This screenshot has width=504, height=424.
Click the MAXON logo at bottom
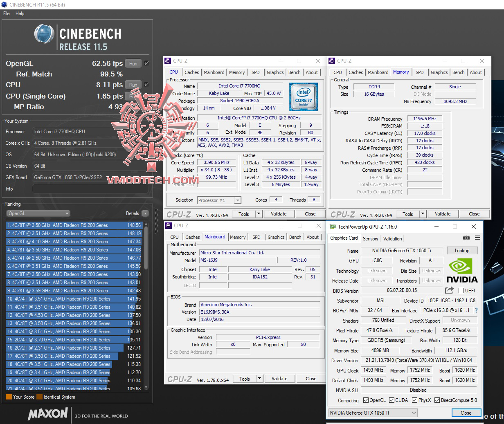tap(47, 414)
